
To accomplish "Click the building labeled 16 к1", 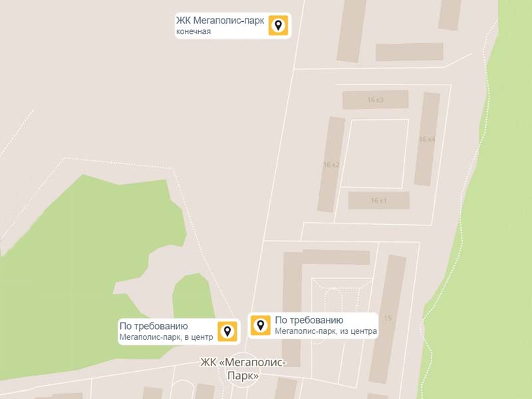I will click(378, 200).
